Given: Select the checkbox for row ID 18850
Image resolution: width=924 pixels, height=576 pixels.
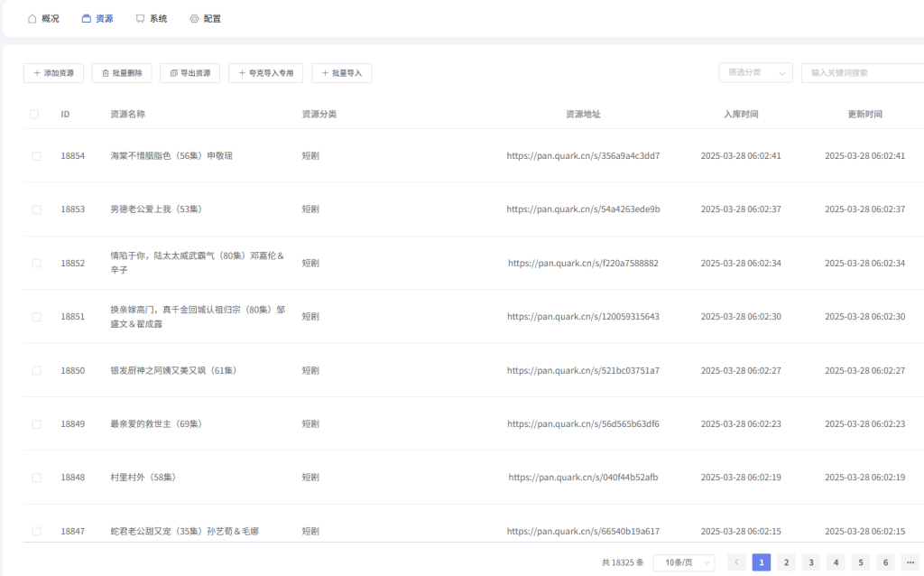Looking at the screenshot, I should point(36,371).
